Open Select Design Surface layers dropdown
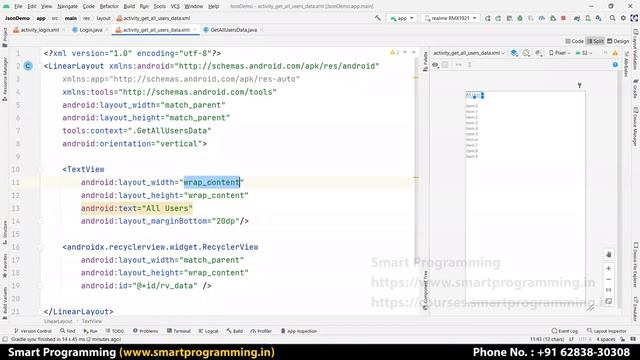640x360 pixels. 514,53
